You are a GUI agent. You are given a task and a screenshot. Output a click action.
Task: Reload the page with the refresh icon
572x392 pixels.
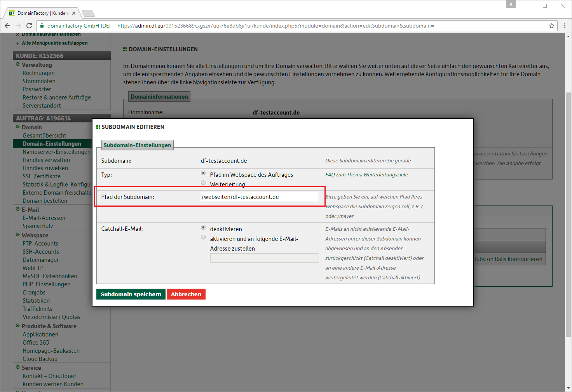click(x=29, y=26)
